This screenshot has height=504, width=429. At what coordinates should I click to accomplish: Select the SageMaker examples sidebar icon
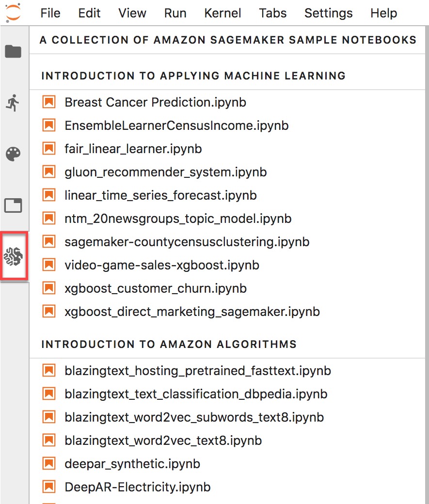[14, 255]
